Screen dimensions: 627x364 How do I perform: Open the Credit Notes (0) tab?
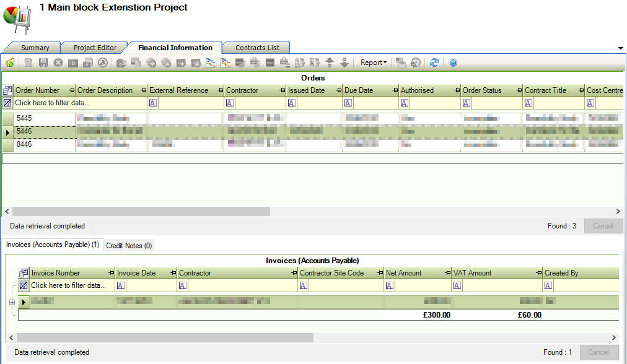129,246
